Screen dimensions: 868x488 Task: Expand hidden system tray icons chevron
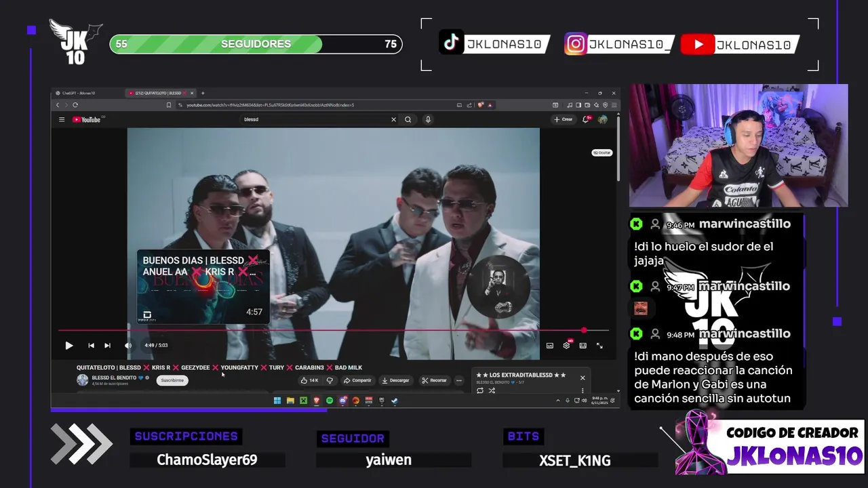tap(558, 401)
